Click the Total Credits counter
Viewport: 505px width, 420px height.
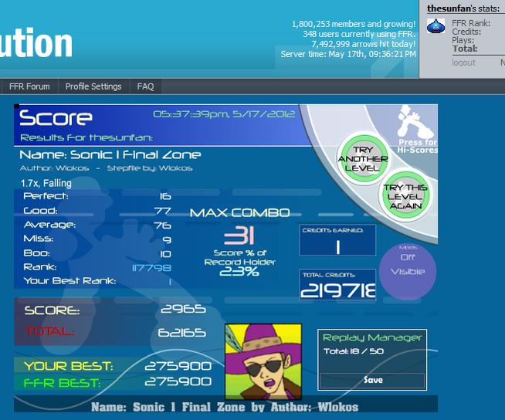click(x=337, y=285)
